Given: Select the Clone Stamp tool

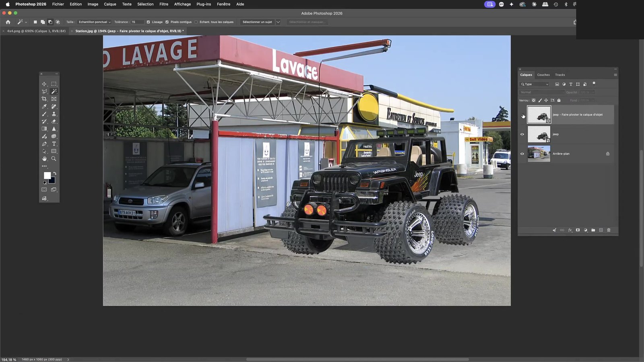Looking at the screenshot, I should (54, 114).
